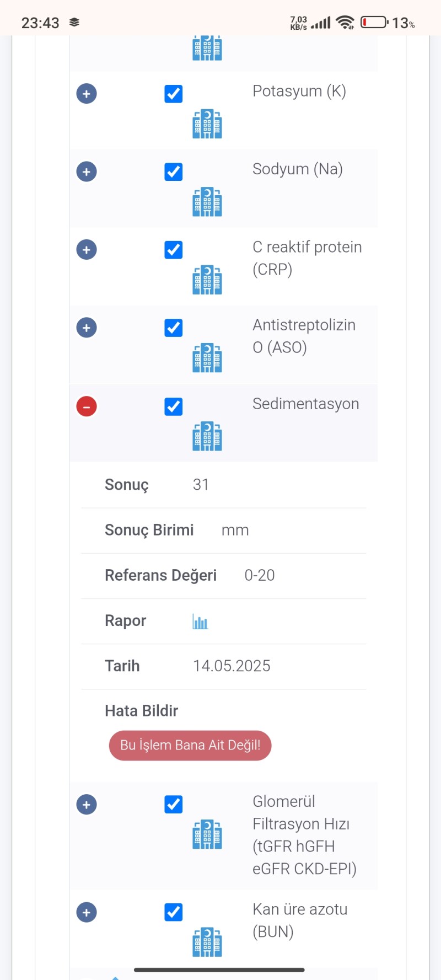The height and width of the screenshot is (980, 441).
Task: Tap the hospital icon under C reaktif protein
Action: [x=207, y=280]
